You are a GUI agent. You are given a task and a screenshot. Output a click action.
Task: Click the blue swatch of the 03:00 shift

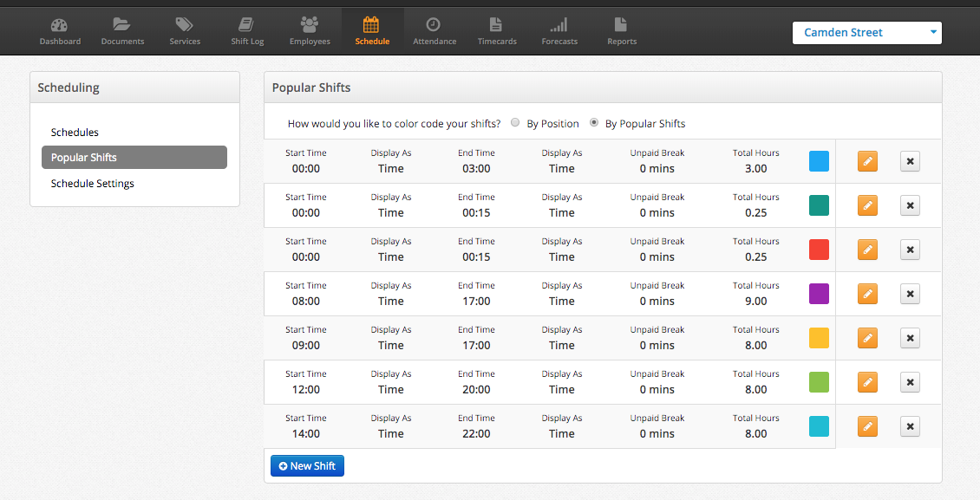point(819,161)
